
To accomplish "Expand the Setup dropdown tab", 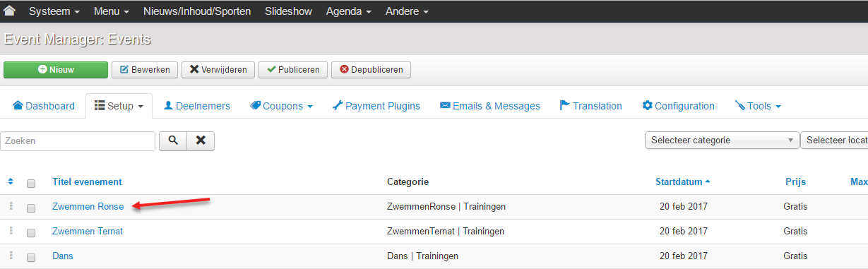I will tap(119, 106).
